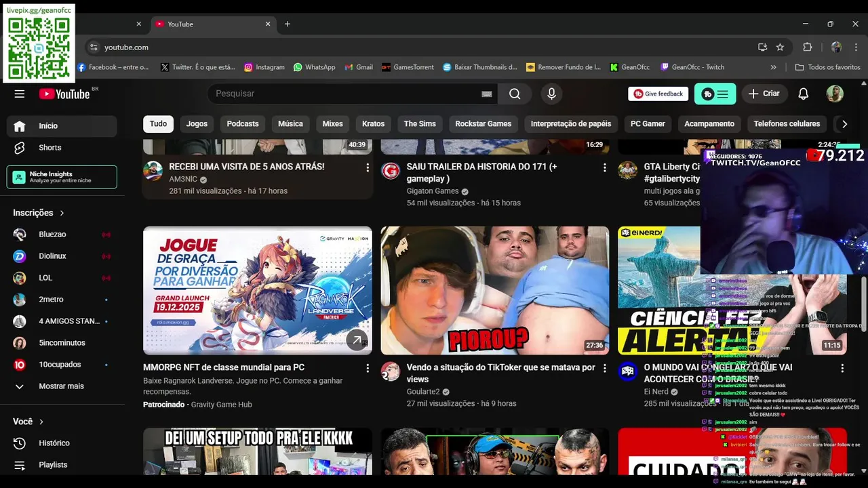
Task: Open Goularte2 channel avatar
Action: pos(390,371)
